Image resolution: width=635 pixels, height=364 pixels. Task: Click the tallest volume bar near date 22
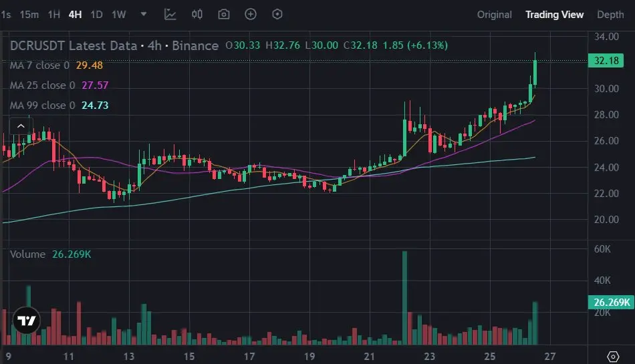[404, 298]
